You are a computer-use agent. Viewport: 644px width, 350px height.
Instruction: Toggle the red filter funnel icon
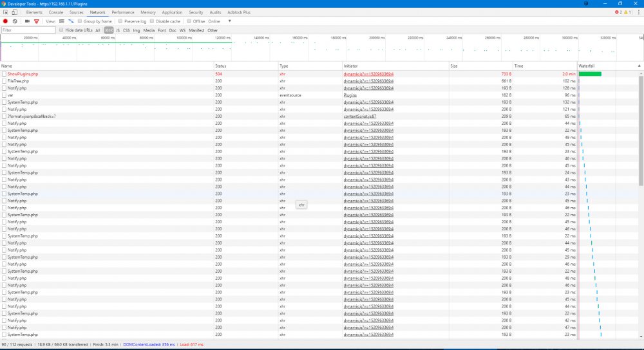pyautogui.click(x=37, y=21)
